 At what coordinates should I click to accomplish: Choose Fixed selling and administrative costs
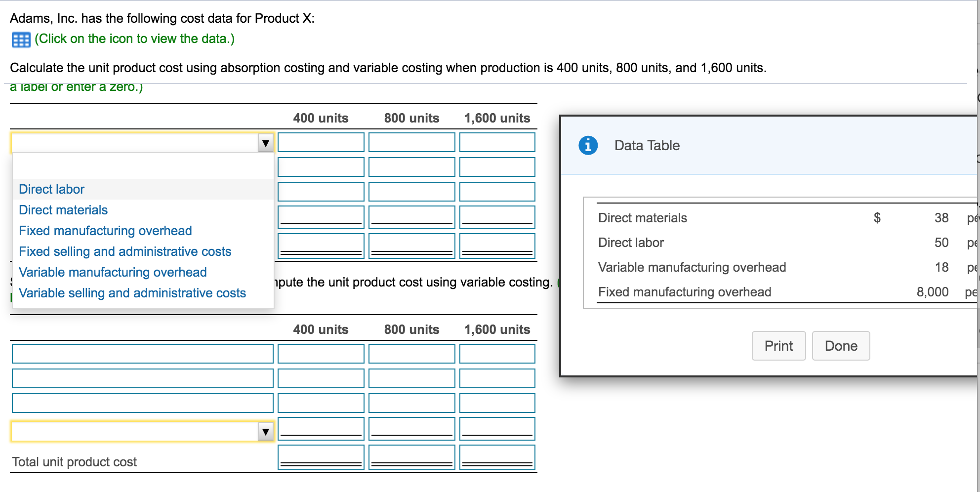[x=143, y=251]
